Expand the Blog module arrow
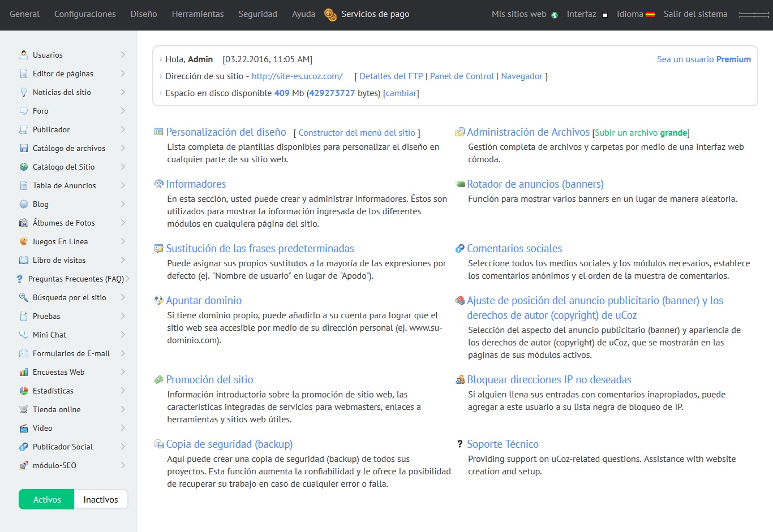The image size is (773, 532). click(123, 204)
